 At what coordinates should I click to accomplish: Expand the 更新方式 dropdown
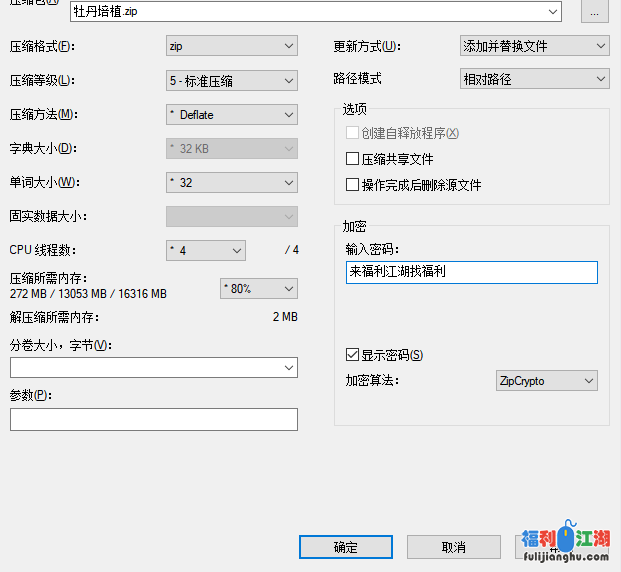coord(534,46)
